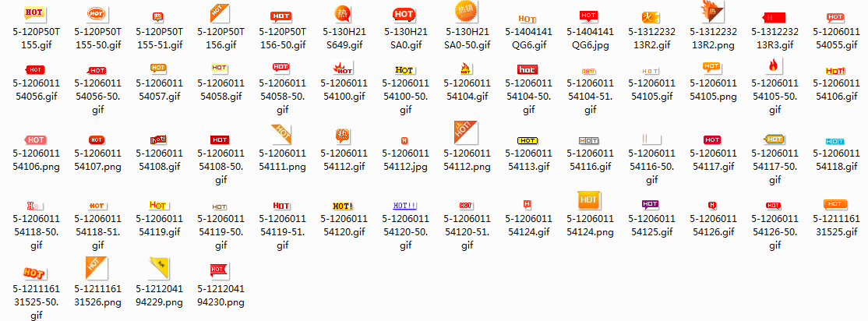This screenshot has height=321, width=868.
Task: Click the file 5-1404141QG6.jpg
Action: [x=588, y=16]
